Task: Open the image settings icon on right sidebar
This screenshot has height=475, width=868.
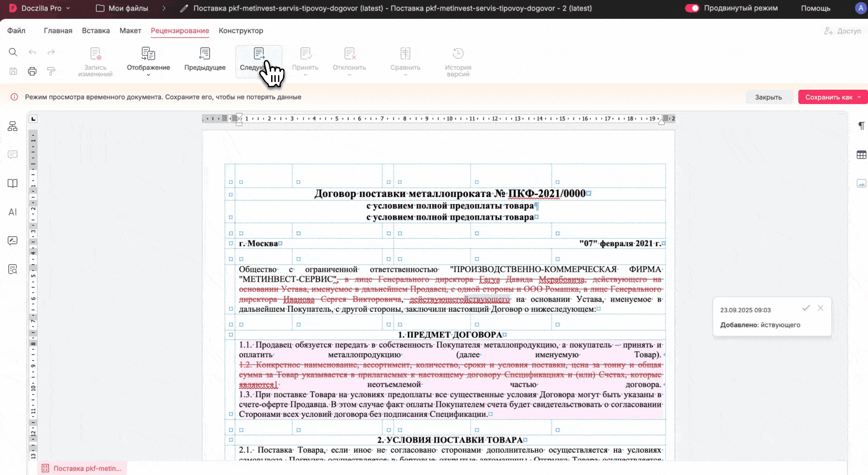Action: click(862, 183)
